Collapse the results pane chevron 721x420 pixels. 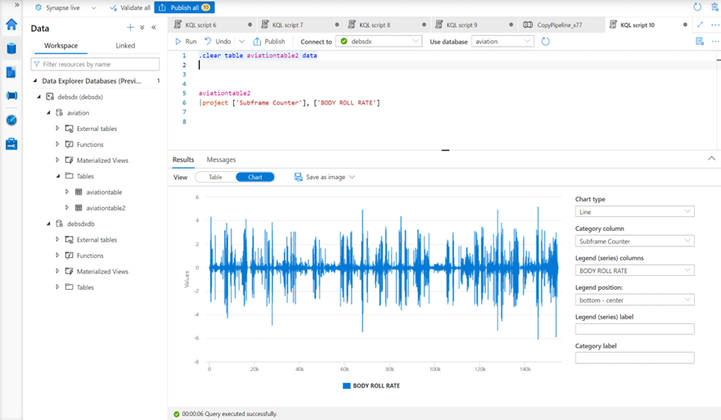pos(711,158)
